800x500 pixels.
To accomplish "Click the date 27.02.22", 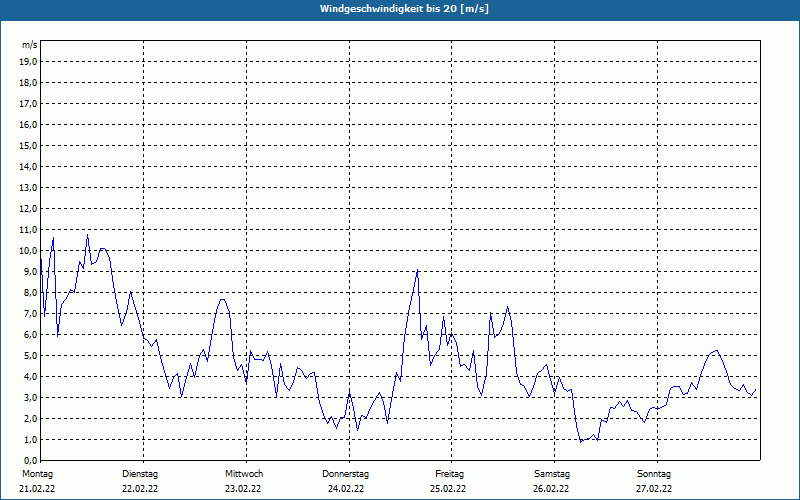I will [x=654, y=489].
